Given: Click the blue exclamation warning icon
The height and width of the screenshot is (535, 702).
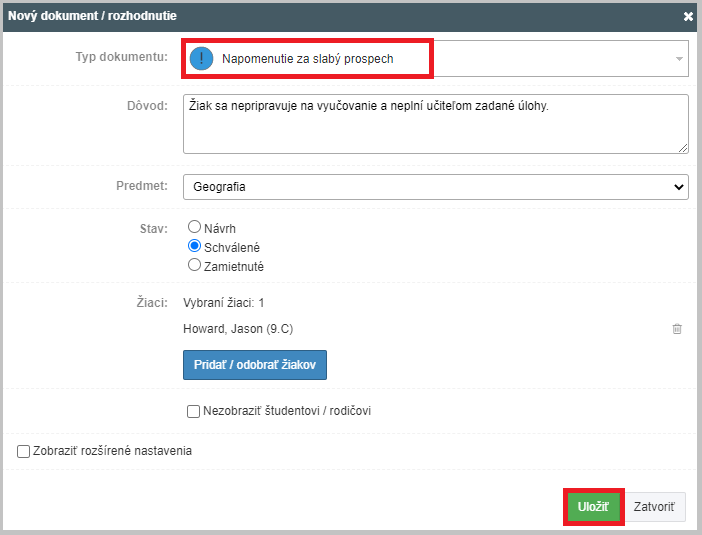Looking at the screenshot, I should pyautogui.click(x=201, y=58).
